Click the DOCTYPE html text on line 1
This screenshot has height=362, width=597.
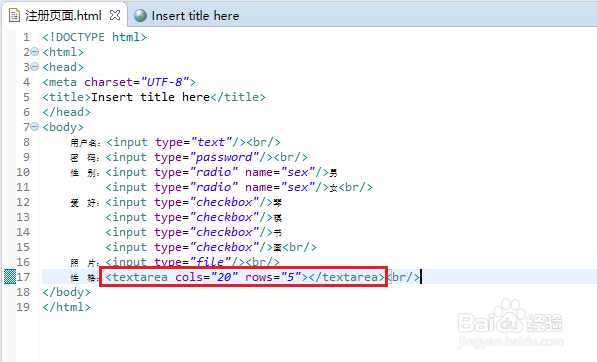94,37
